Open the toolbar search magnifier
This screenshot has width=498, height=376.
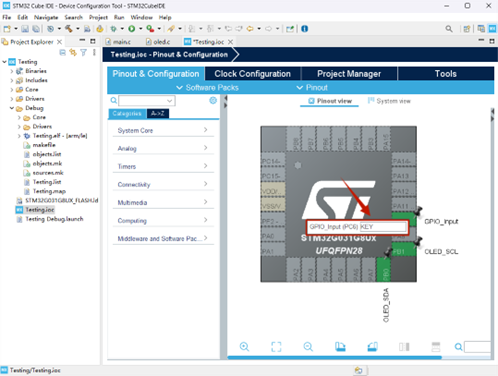(x=449, y=29)
